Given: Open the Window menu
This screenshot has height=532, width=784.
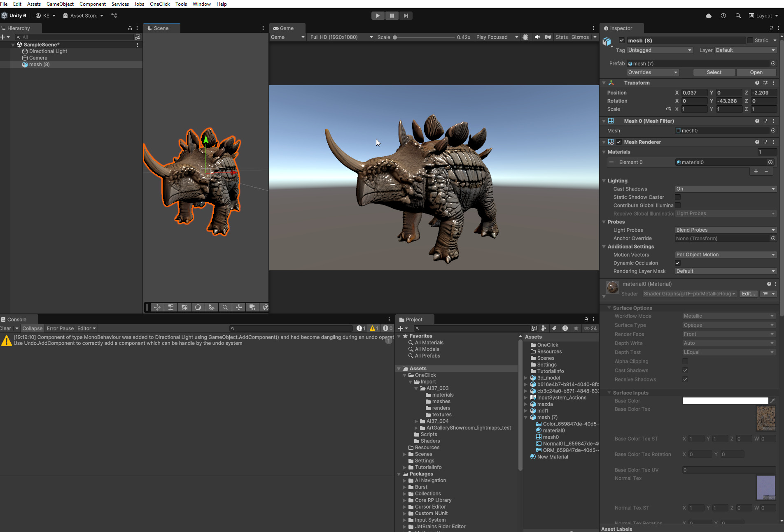Looking at the screenshot, I should [201, 4].
